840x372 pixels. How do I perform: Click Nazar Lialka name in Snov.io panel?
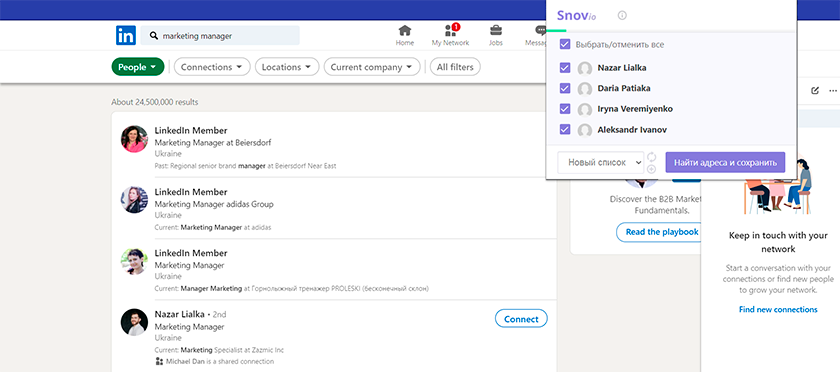621,68
